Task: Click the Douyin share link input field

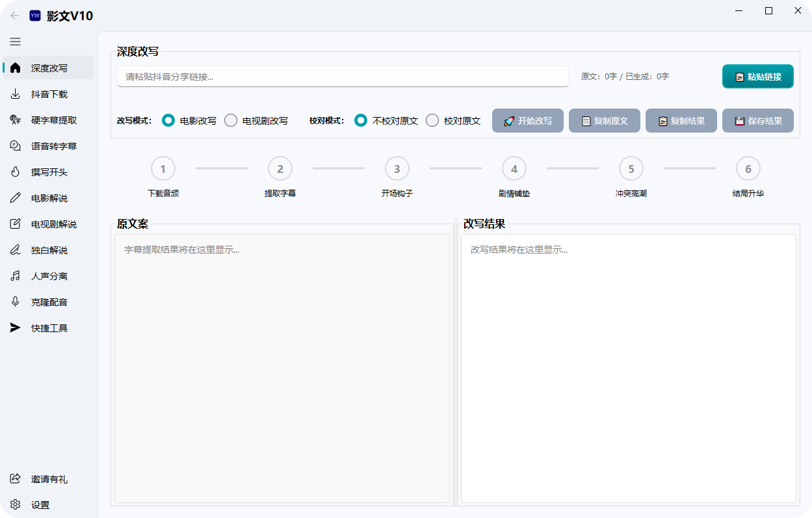Action: point(343,77)
